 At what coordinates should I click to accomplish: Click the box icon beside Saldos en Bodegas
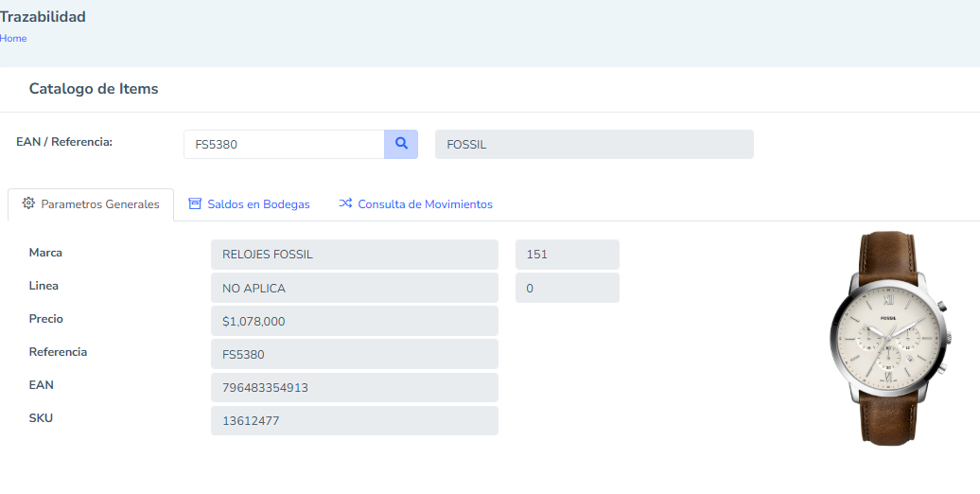click(195, 203)
